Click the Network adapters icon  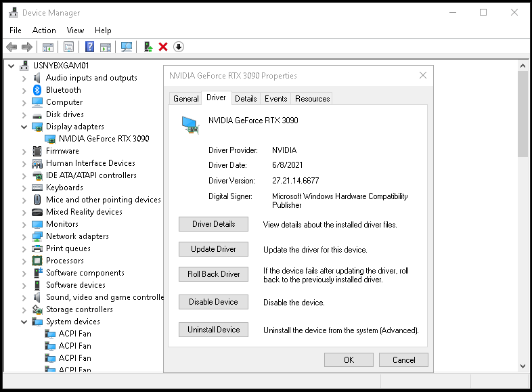[37, 236]
